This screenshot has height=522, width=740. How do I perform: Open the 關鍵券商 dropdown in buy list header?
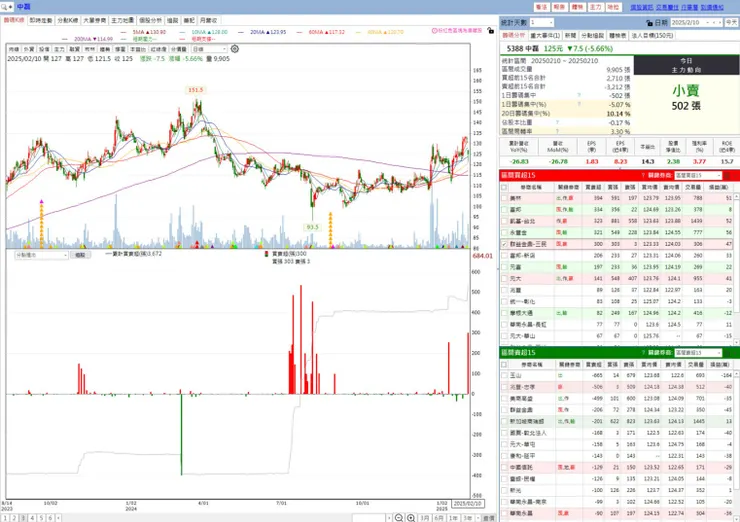pyautogui.click(x=698, y=175)
